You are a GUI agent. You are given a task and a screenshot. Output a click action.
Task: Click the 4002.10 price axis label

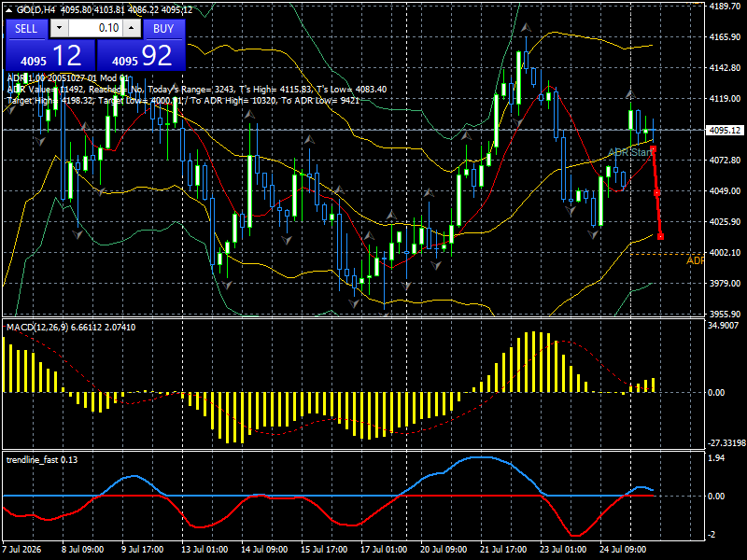click(725, 253)
